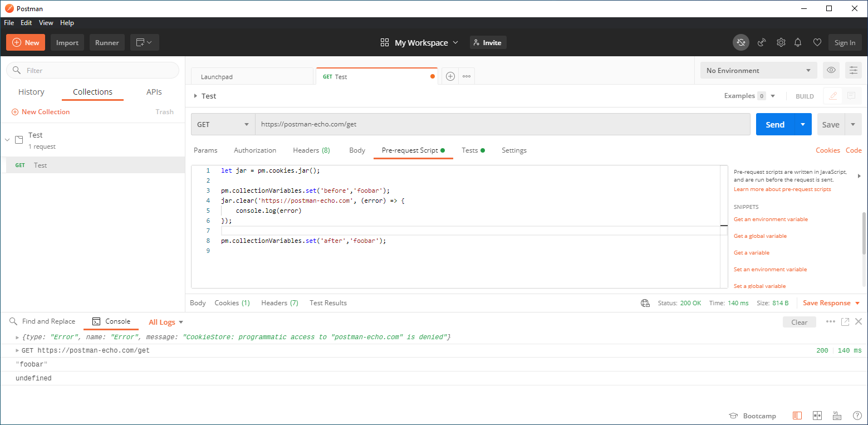Toggle the environment quick look eye icon
Image resolution: width=868 pixels, height=425 pixels.
point(831,70)
